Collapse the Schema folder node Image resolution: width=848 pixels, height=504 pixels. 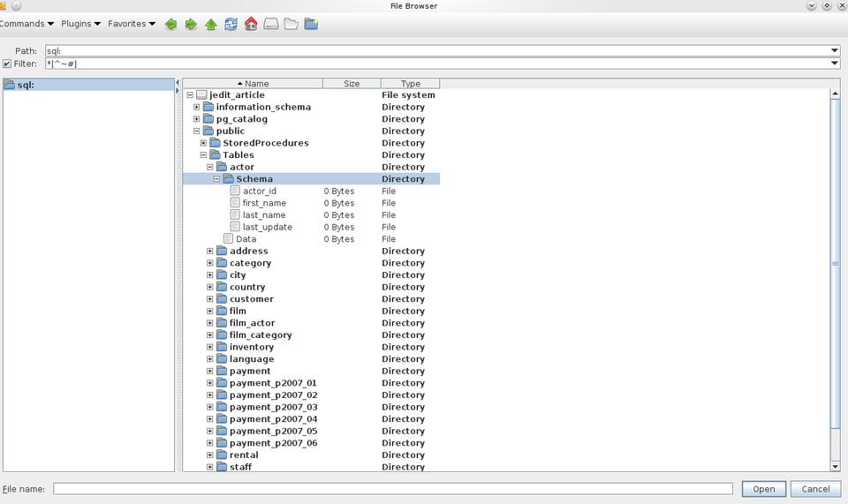216,179
